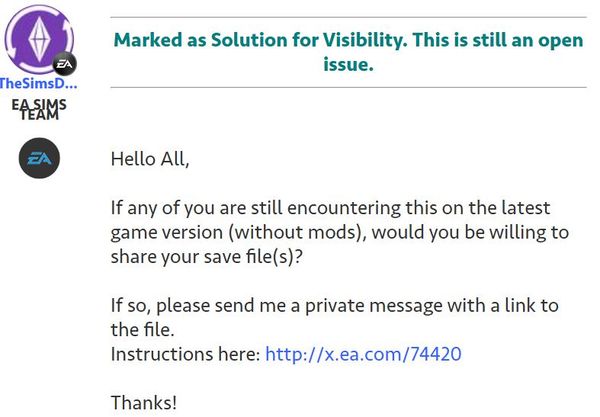The height and width of the screenshot is (417, 600).
Task: Click the 'If any of you are still encountering' line
Action: pos(330,208)
